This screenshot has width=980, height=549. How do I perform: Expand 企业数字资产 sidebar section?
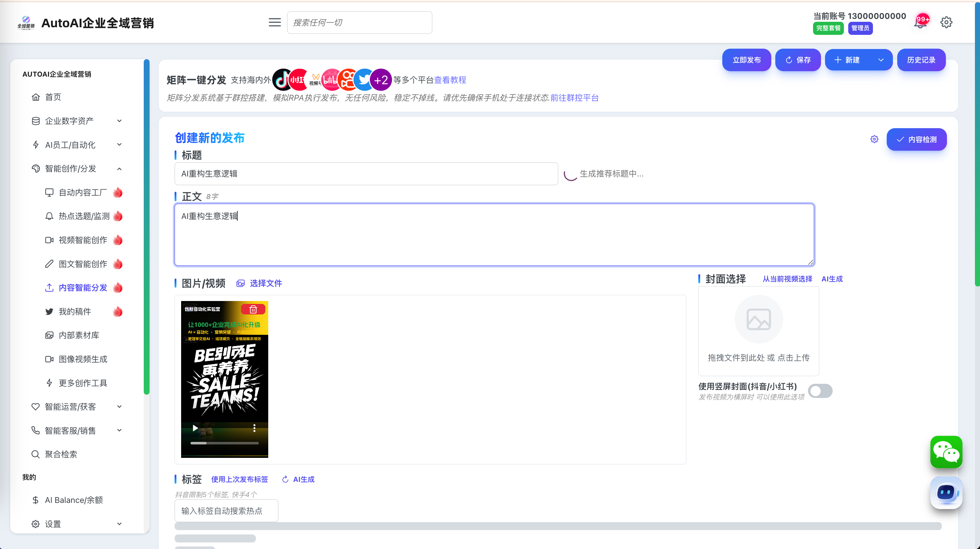point(76,121)
